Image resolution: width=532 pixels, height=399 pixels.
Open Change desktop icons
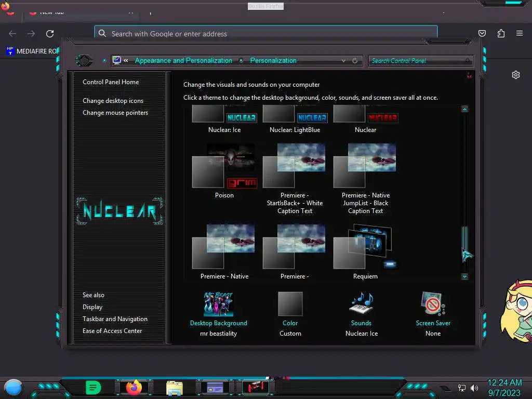(x=113, y=101)
